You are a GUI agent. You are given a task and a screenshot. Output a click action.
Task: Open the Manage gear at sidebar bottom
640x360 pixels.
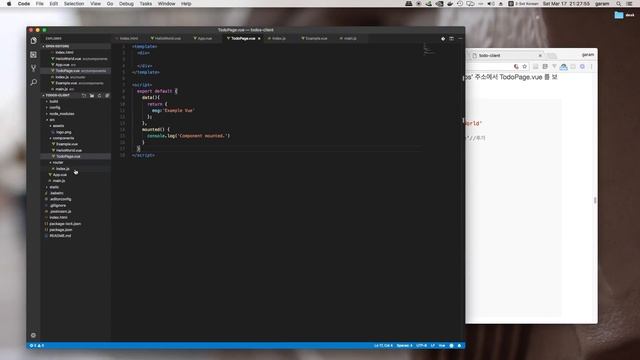(33, 335)
